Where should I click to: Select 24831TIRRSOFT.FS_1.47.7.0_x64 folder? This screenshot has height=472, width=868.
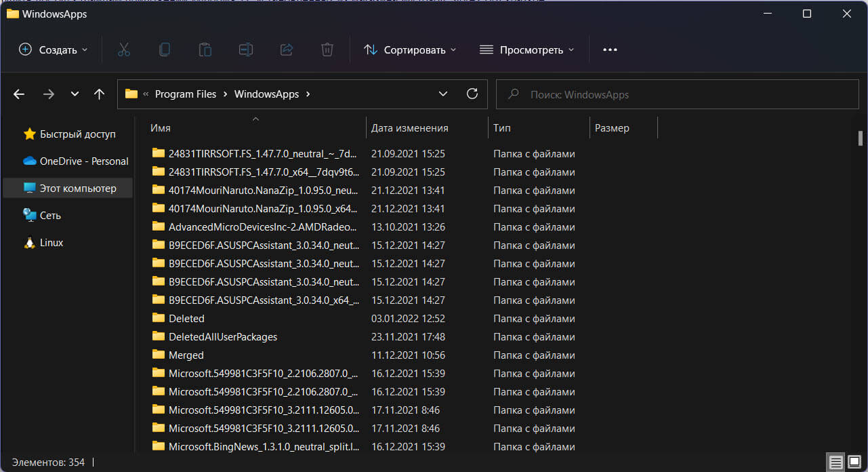click(264, 172)
